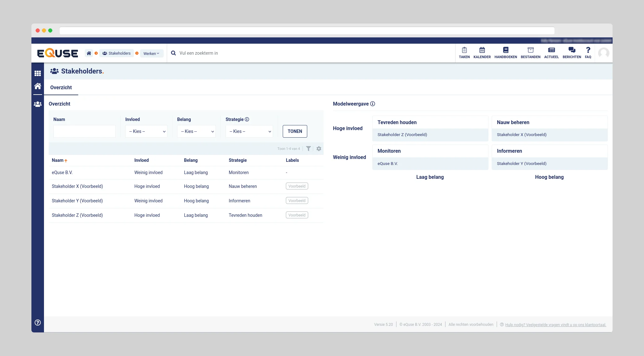Image resolution: width=644 pixels, height=356 pixels.
Task: Open the klantportaal help link
Action: tap(555, 325)
